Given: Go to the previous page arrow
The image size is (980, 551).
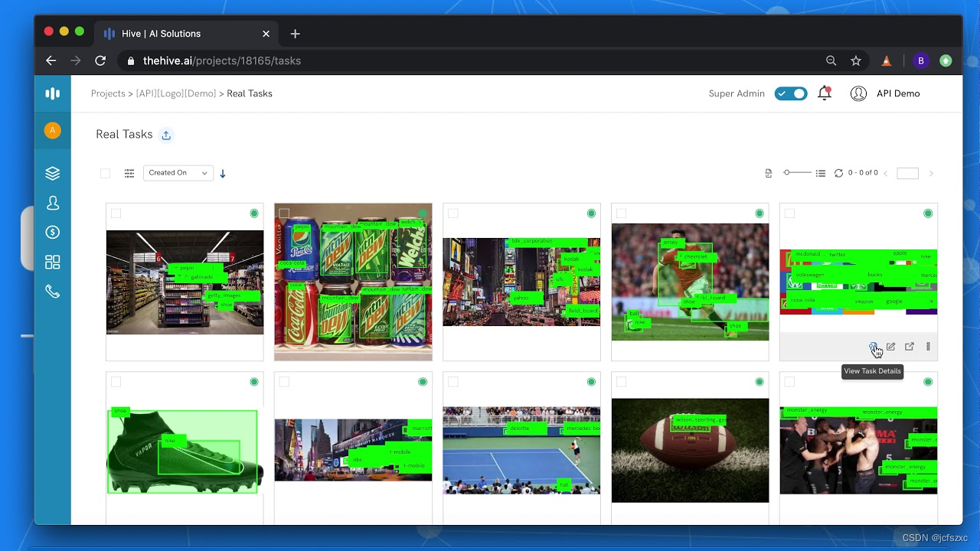Looking at the screenshot, I should coord(886,174).
